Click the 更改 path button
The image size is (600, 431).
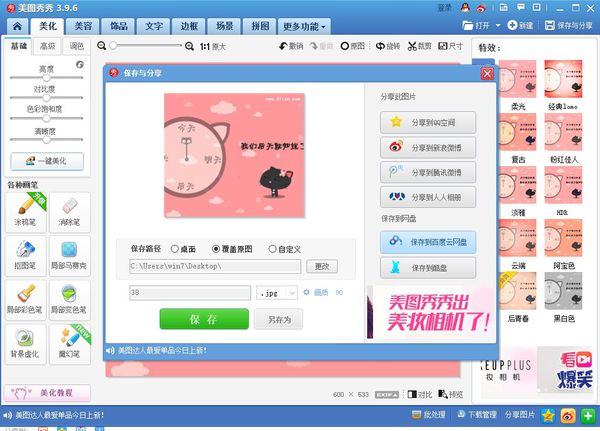coord(322,266)
